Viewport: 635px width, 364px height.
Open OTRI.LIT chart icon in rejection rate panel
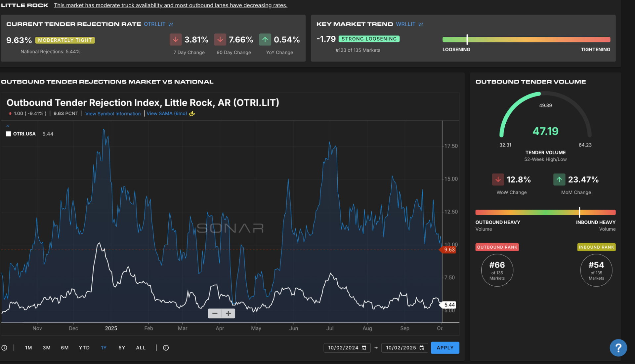click(x=171, y=24)
